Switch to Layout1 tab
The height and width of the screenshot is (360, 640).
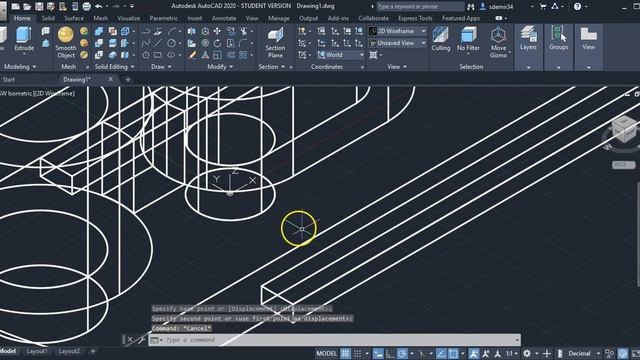point(37,351)
